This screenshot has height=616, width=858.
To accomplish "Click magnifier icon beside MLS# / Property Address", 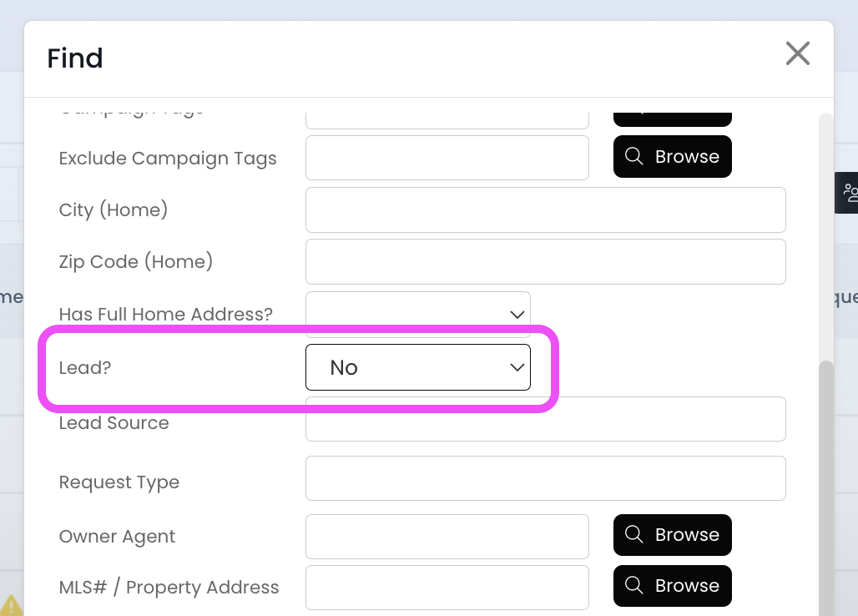I will pos(634,586).
